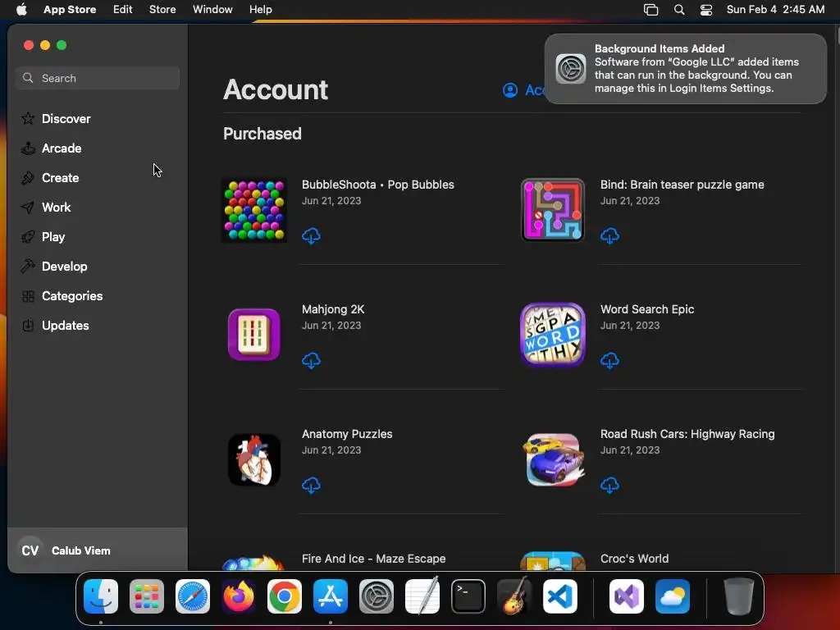Launch Firefox from the Dock
The image size is (840, 630).
(239, 596)
